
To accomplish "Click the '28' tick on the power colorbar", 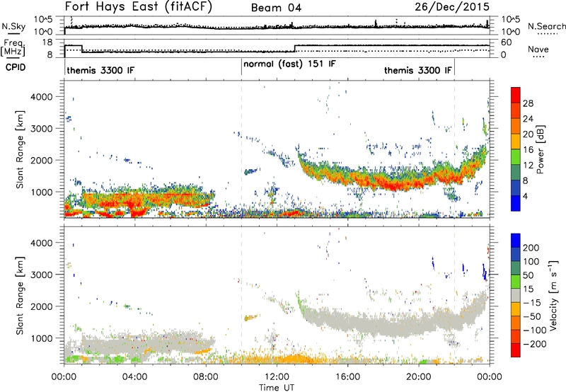I will click(x=528, y=103).
